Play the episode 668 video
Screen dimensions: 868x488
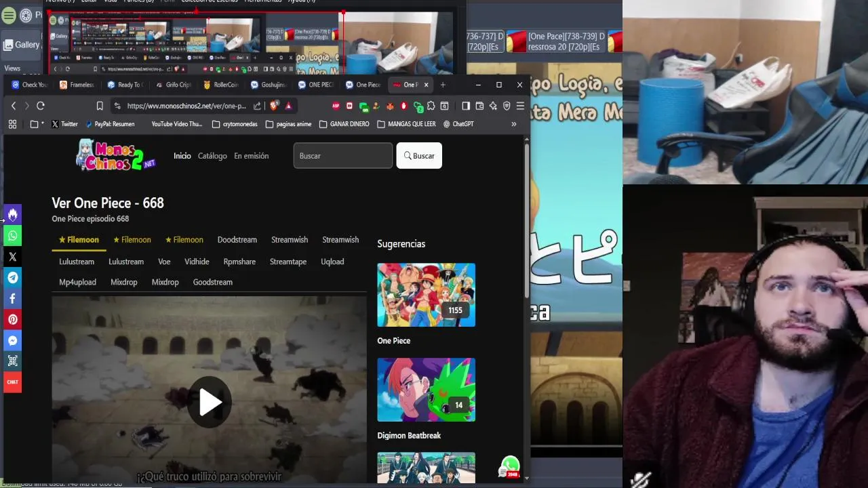click(210, 403)
